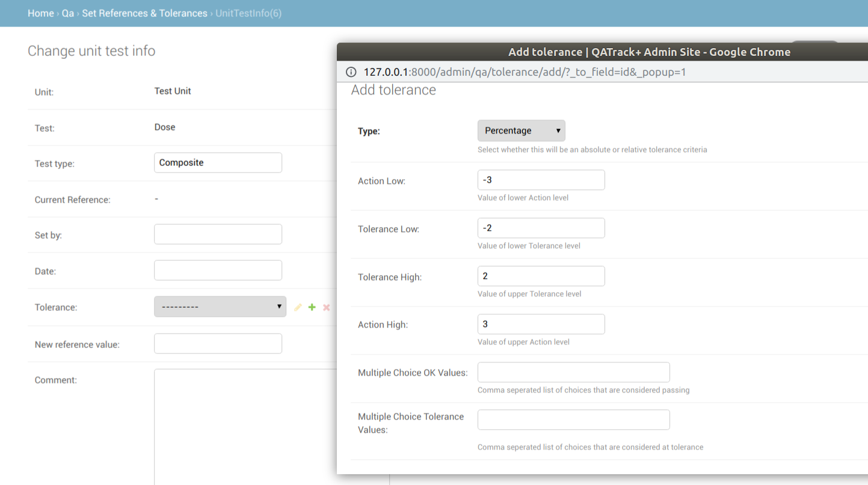Select the Tolerance Low input
Viewport: 868px width, 485px height.
[541, 228]
